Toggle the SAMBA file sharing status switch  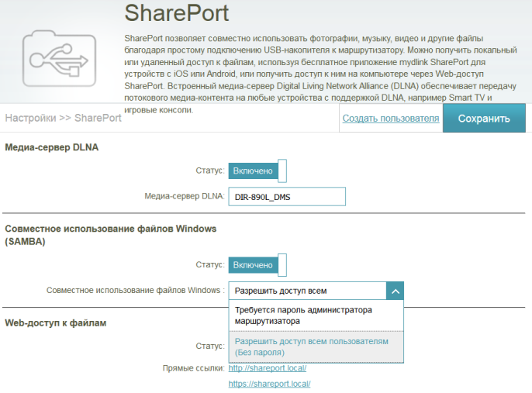(257, 265)
